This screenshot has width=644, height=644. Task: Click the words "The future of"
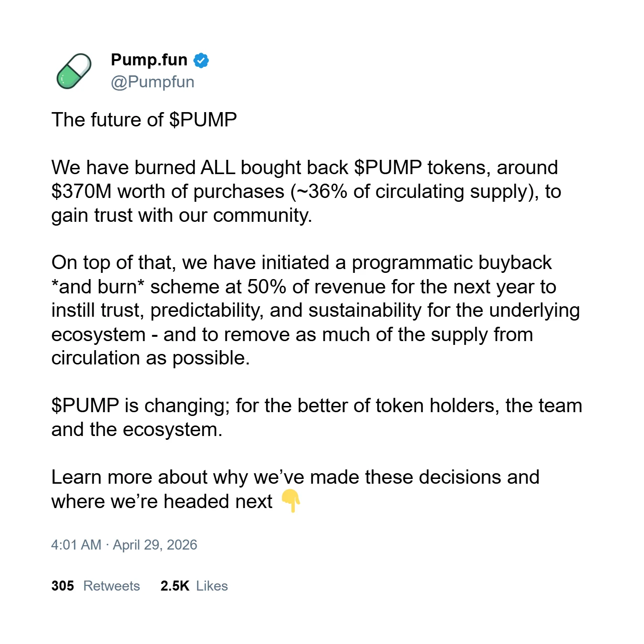click(107, 120)
